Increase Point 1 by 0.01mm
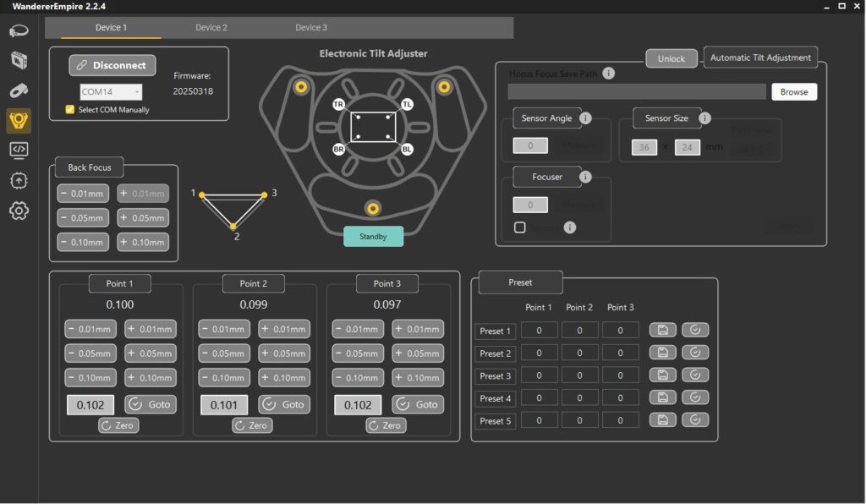Viewport: 866px width, 504px height. coord(151,329)
